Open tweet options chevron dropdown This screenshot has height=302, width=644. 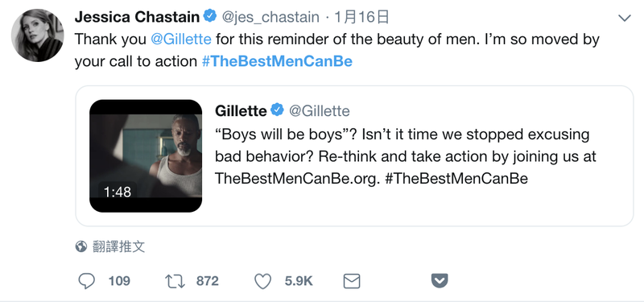pos(625,18)
